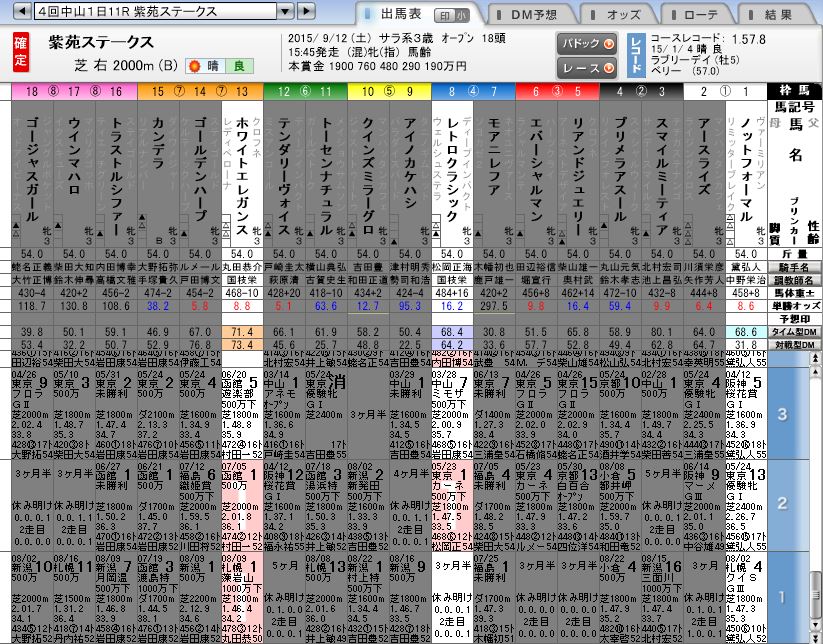This screenshot has height=644, width=823.
Task: Click the blue レコード badge
Action: click(x=636, y=55)
